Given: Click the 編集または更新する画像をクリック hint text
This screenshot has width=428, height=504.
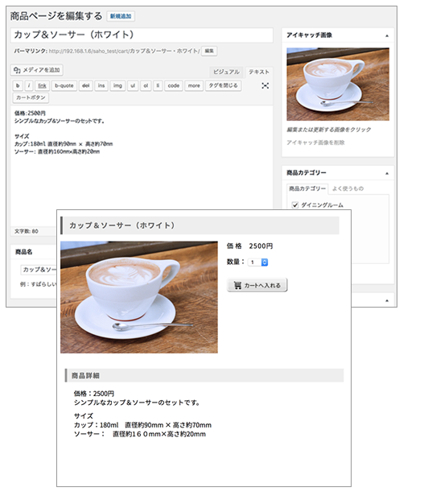Looking at the screenshot, I should click(x=329, y=130).
